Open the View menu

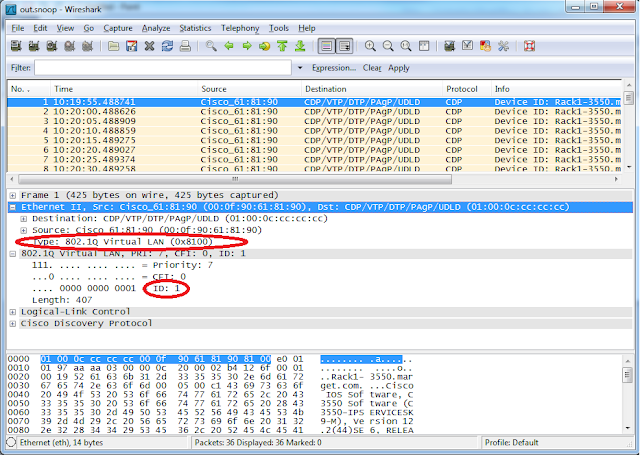click(x=65, y=28)
